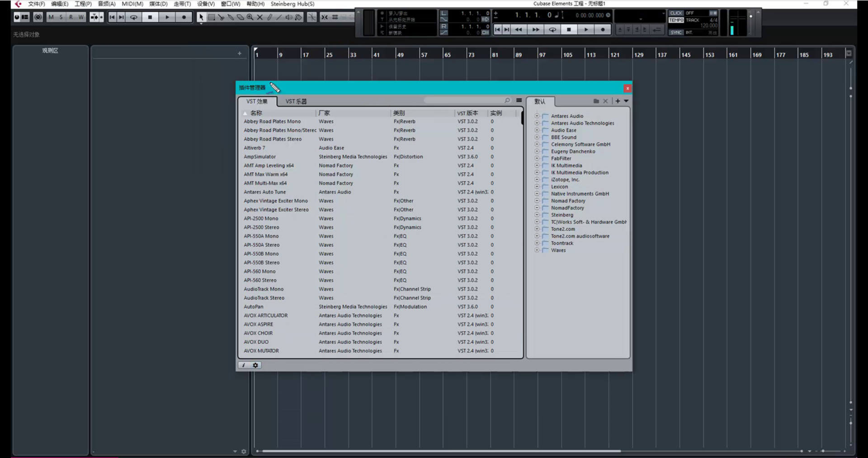868x458 pixels.
Task: Select the Zoom magnifier tool
Action: [250, 17]
